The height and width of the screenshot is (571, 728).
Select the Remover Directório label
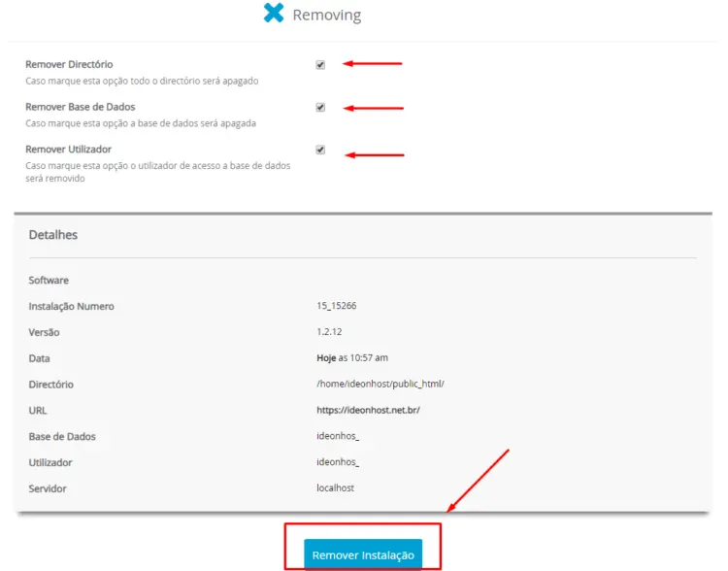69,64
